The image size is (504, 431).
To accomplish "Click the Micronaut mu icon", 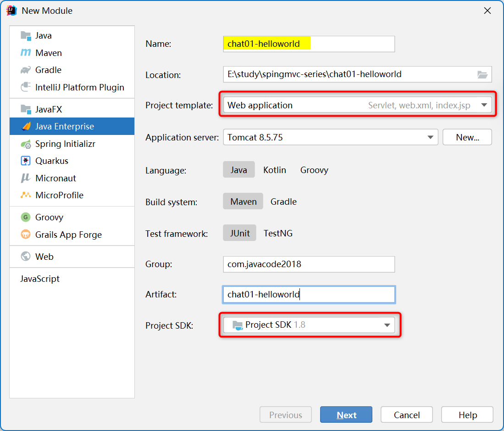I will (x=25, y=178).
